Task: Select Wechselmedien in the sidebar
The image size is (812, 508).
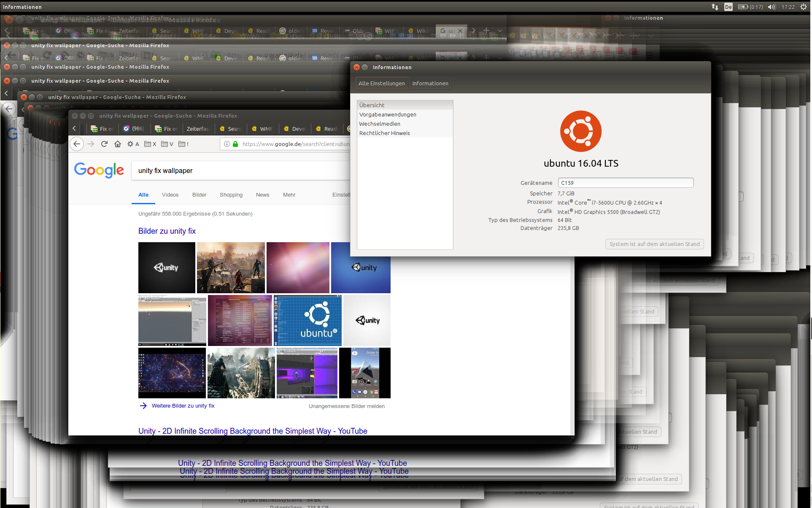Action: pyautogui.click(x=405, y=124)
